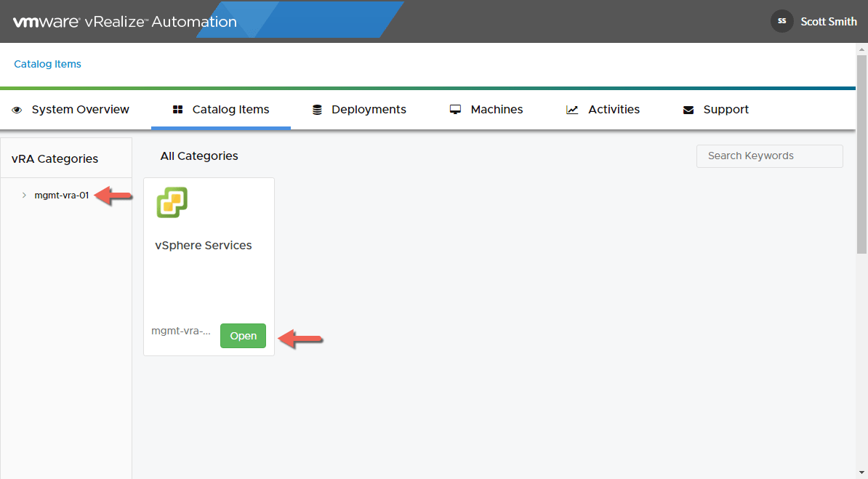Click the scrollbar up arrow
The height and width of the screenshot is (479, 868).
861,49
